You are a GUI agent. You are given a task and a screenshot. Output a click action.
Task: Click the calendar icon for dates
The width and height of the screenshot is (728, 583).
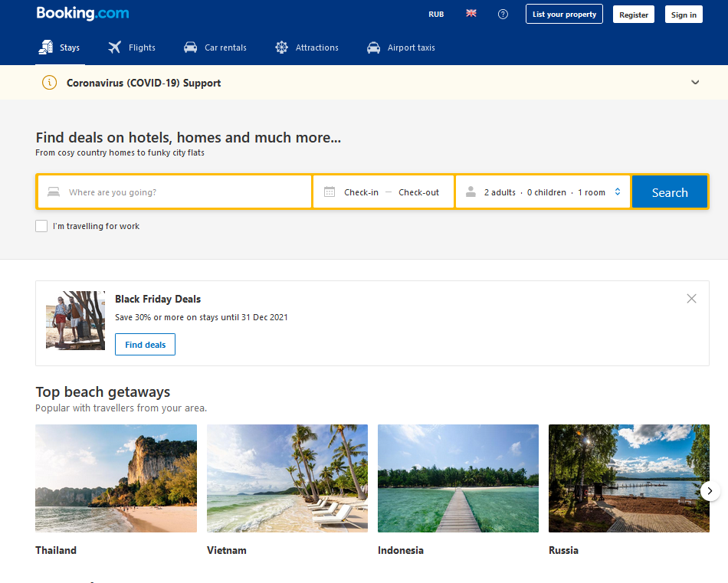(x=330, y=192)
